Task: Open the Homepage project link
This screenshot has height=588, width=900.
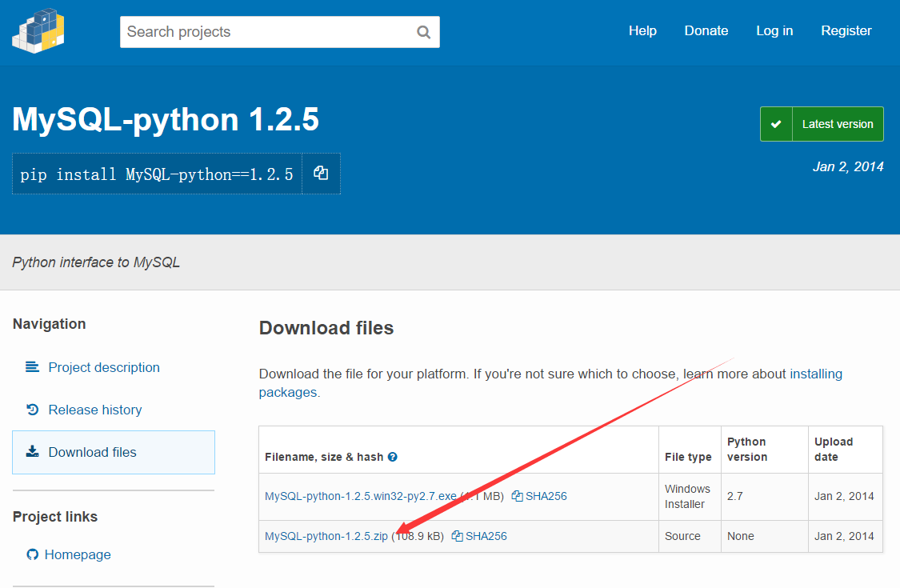Action: point(78,554)
